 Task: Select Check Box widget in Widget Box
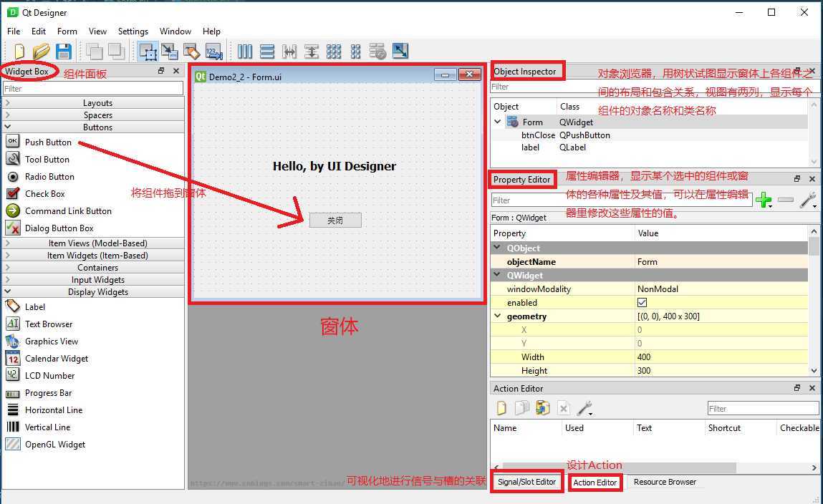(44, 193)
